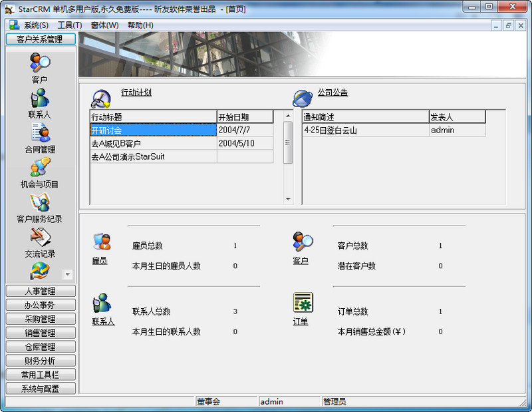Click the 联系人总数 label
The image size is (532, 412).
point(152,311)
